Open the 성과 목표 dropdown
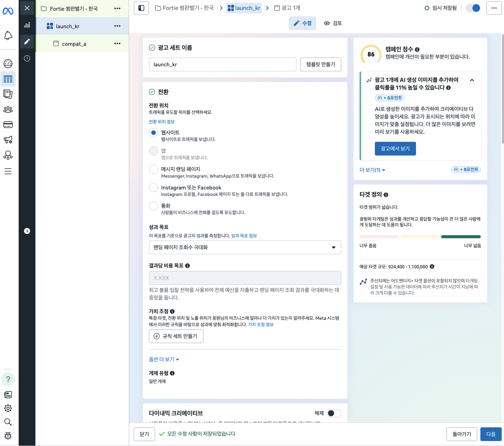The width and height of the screenshot is (504, 446). click(245, 247)
